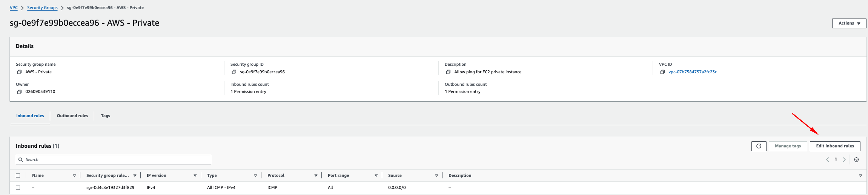Image resolution: width=868 pixels, height=195 pixels.
Task: Sort rules by the Protocol column
Action: click(316, 176)
